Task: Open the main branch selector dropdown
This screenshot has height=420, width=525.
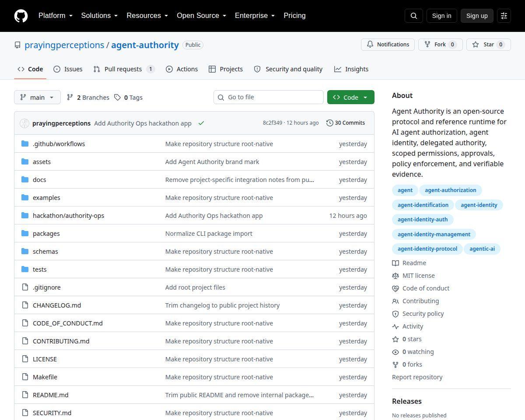Action: coord(37,97)
